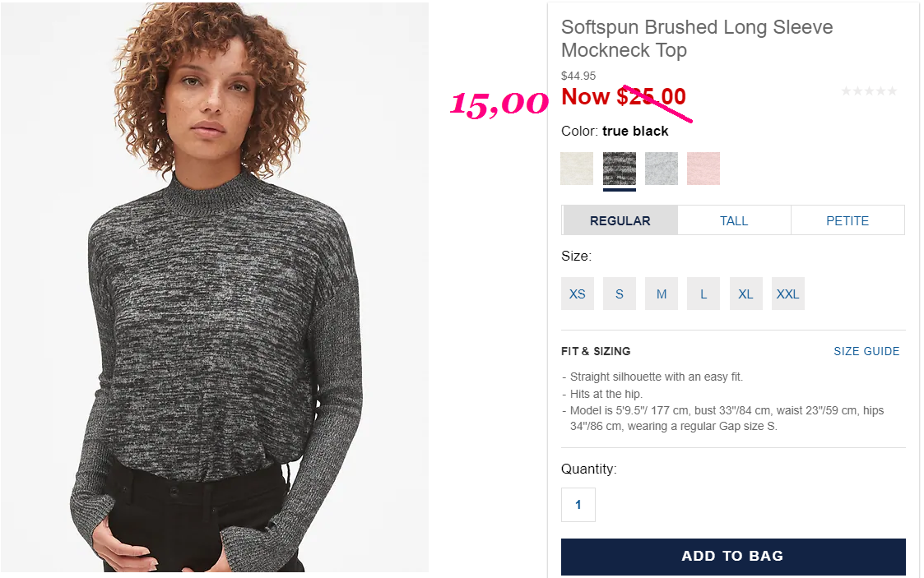The height and width of the screenshot is (578, 924).
Task: Switch to the TALL fit tab
Action: click(x=734, y=220)
